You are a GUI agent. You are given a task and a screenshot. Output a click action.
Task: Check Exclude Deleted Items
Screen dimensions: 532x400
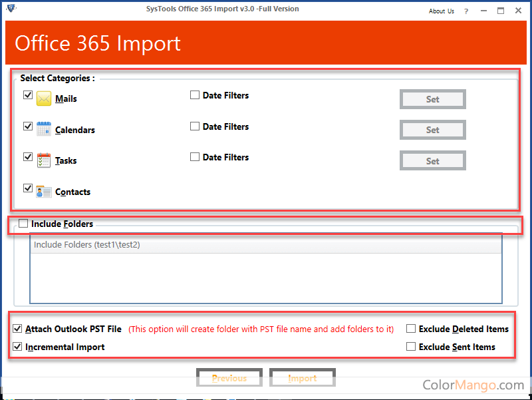pyautogui.click(x=411, y=329)
